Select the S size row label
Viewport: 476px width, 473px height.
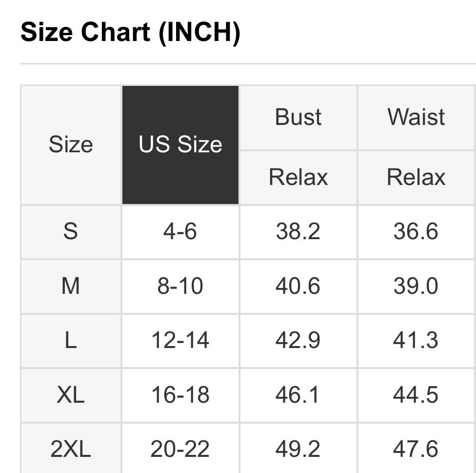pyautogui.click(x=71, y=231)
